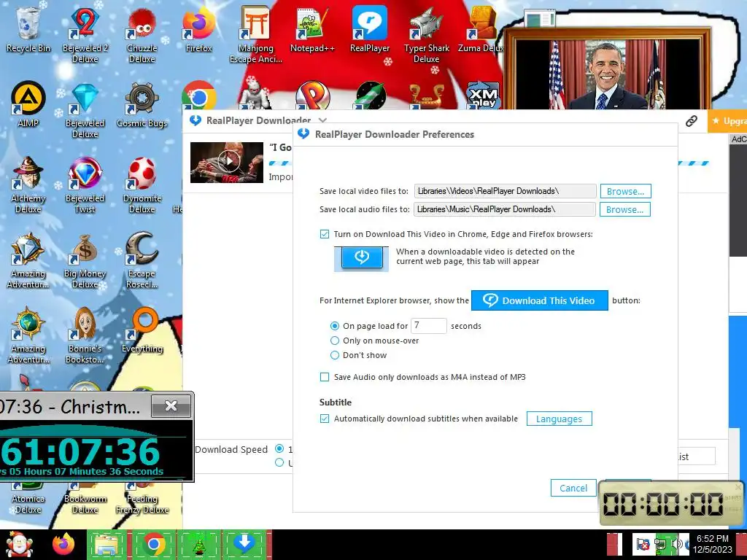Viewport: 747px width, 560px height.
Task: Click the audio save path field
Action: tap(505, 209)
